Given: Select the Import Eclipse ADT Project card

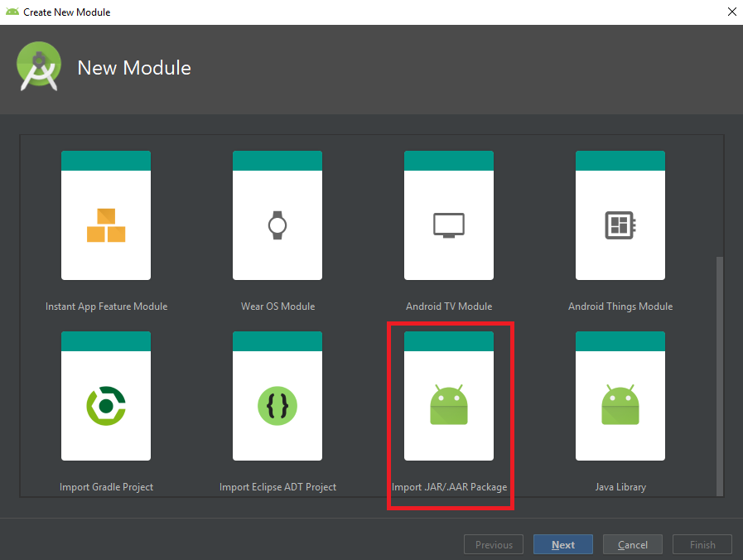Looking at the screenshot, I should click(277, 396).
